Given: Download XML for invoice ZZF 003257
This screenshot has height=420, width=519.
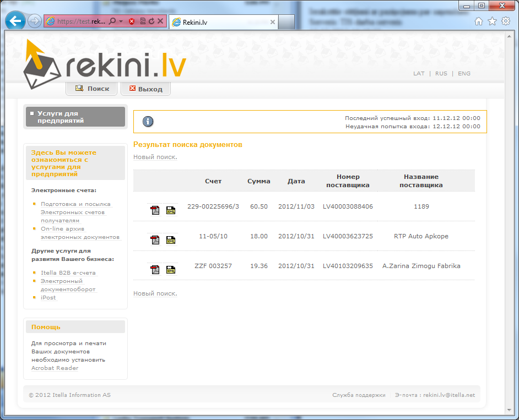Looking at the screenshot, I should tap(171, 270).
